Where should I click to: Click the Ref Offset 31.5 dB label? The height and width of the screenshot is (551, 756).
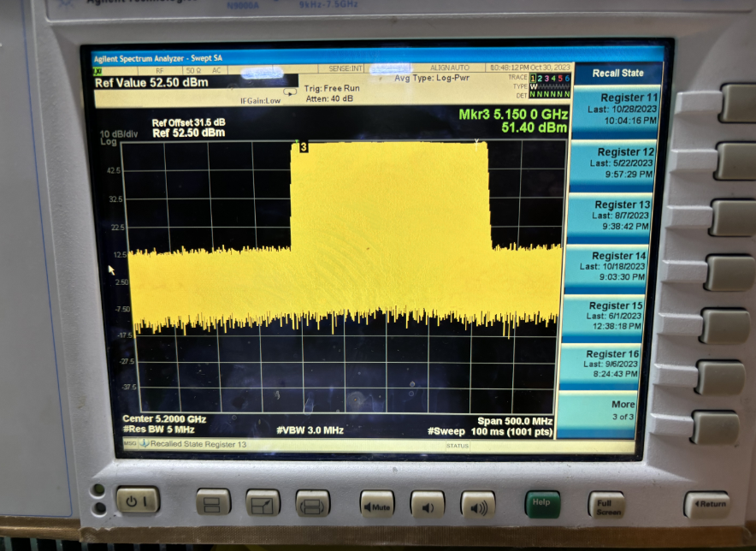(x=188, y=122)
